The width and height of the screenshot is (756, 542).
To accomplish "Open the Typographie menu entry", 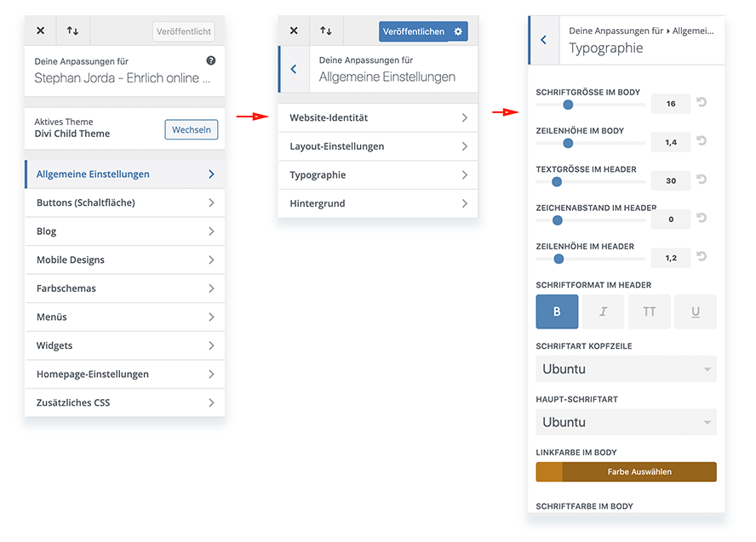I will click(x=378, y=175).
